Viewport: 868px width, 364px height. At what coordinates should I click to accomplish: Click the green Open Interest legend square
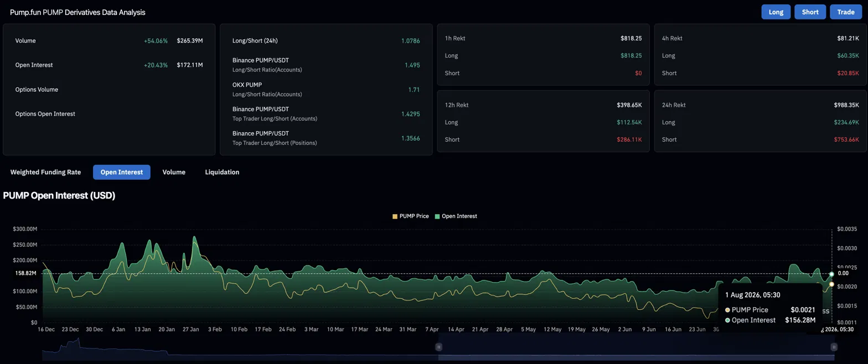437,216
